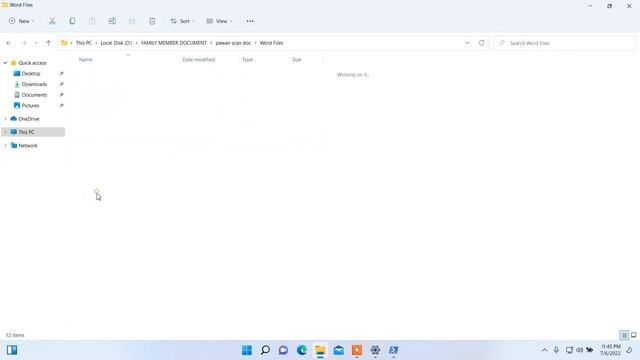The height and width of the screenshot is (360, 640).
Task: Select Quick access in navigation pane
Action: click(x=32, y=63)
